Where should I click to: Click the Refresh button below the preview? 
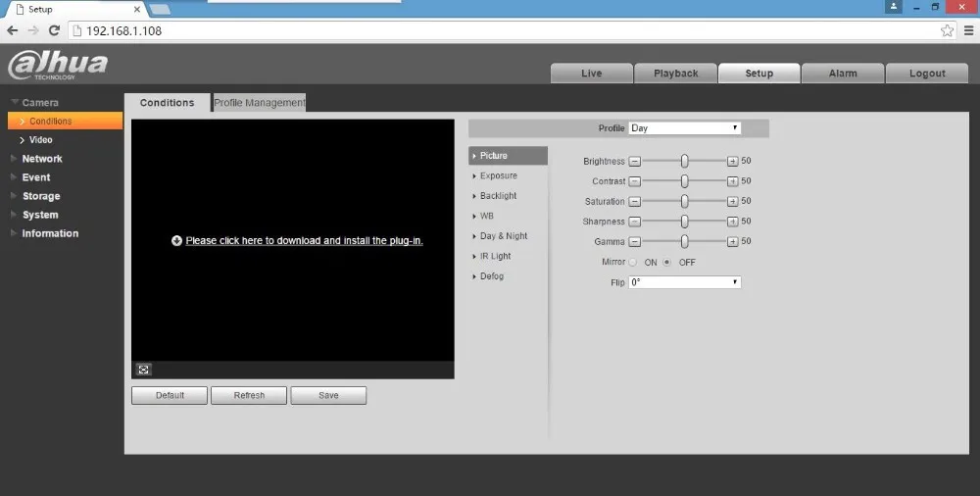coord(249,395)
